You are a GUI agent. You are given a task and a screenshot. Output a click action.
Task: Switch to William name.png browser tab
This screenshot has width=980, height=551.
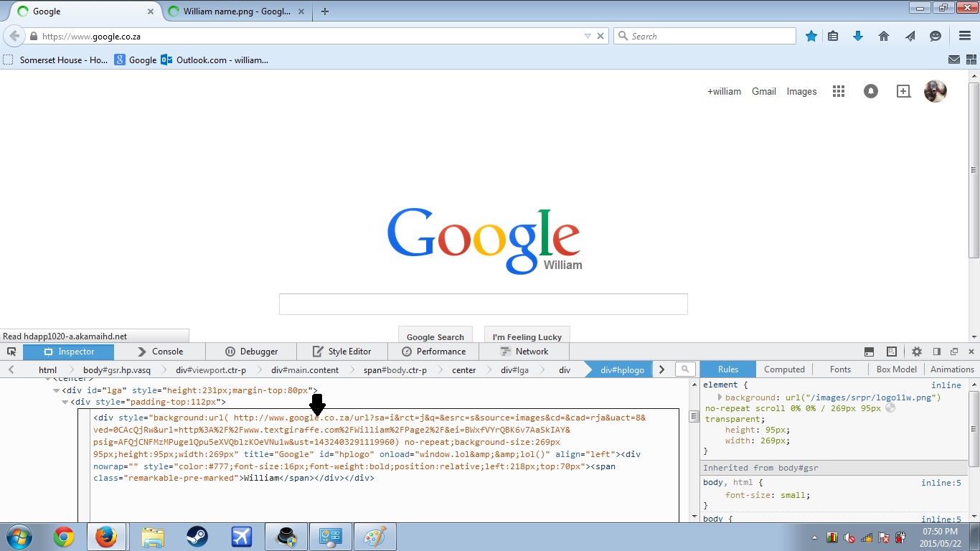coord(237,11)
